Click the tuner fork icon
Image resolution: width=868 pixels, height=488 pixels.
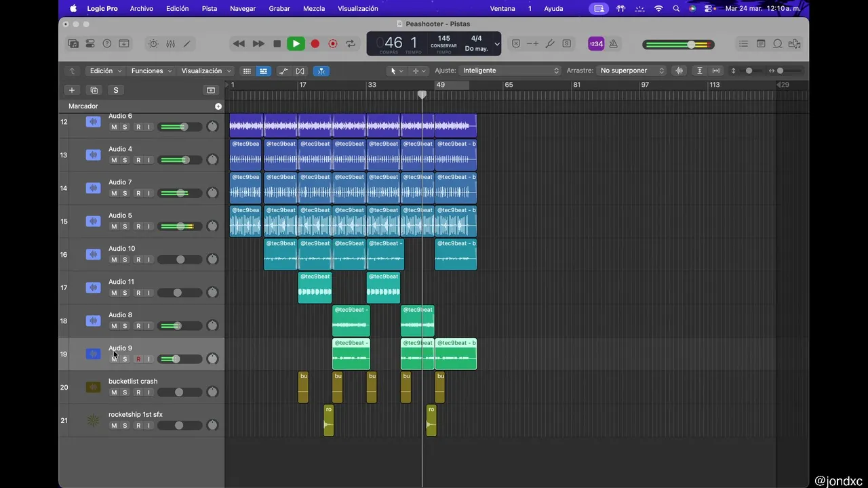coord(550,43)
